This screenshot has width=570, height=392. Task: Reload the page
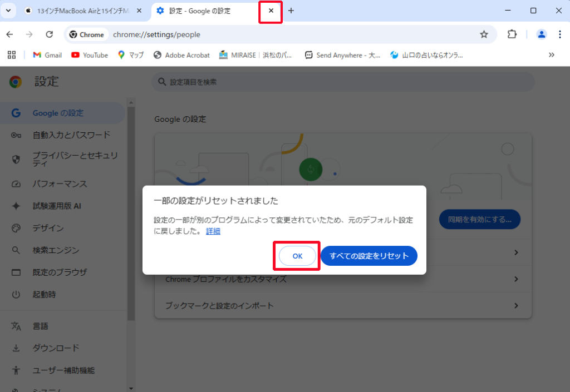[50, 34]
